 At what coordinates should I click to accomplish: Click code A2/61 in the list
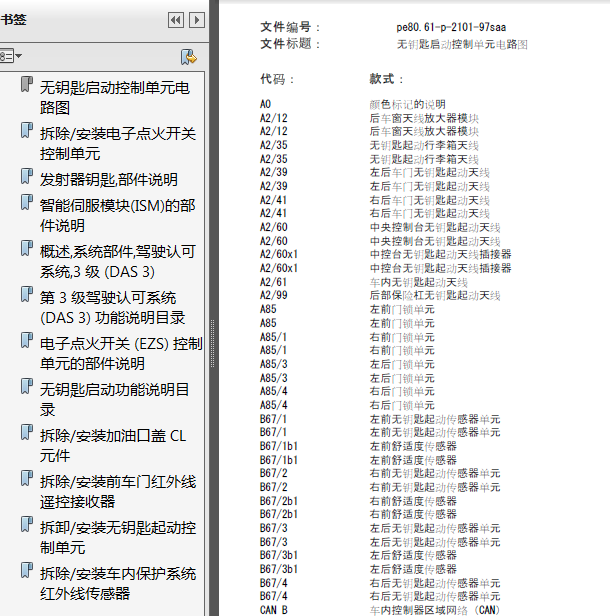pos(273,282)
